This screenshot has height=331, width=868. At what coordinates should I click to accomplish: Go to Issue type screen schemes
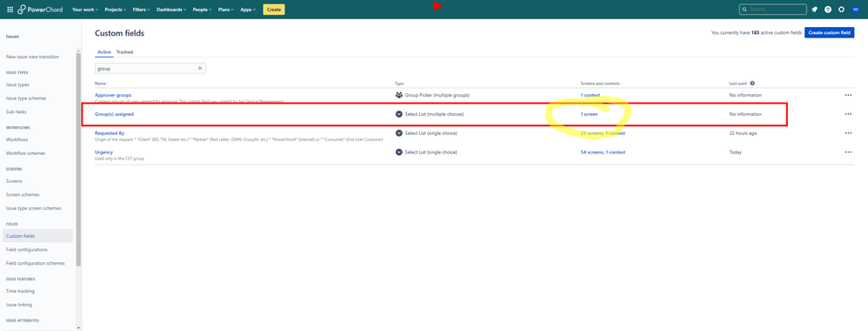click(34, 208)
